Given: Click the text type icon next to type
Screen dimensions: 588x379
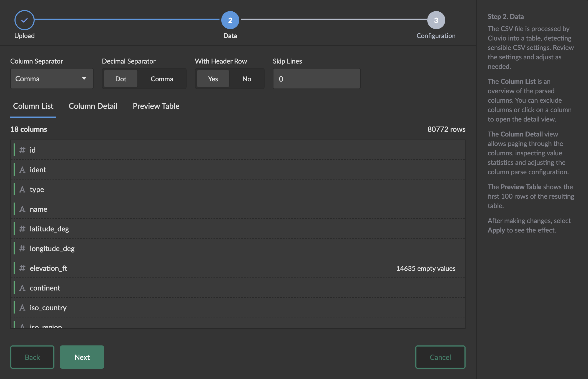Looking at the screenshot, I should pos(22,189).
